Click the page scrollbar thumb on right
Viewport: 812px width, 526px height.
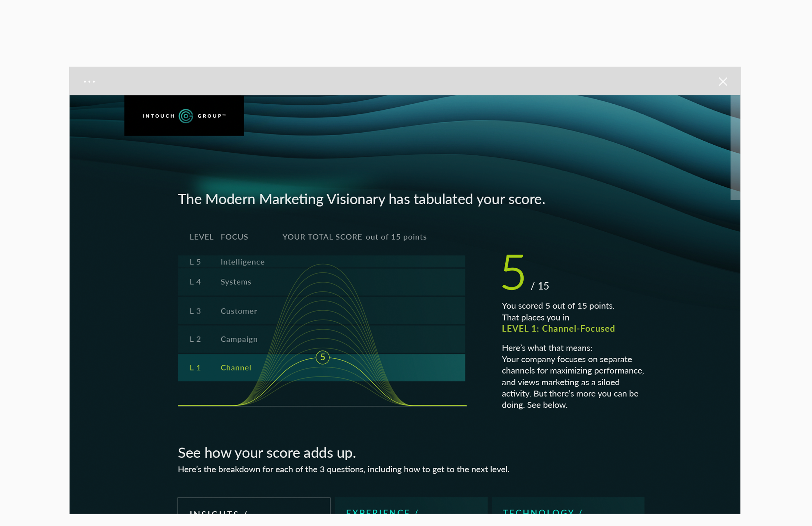point(735,148)
